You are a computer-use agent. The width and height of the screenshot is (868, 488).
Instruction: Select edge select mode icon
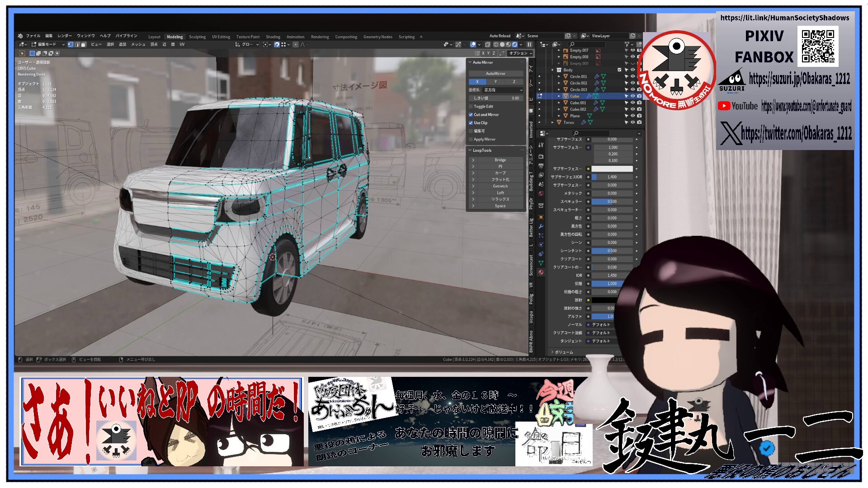tap(77, 44)
